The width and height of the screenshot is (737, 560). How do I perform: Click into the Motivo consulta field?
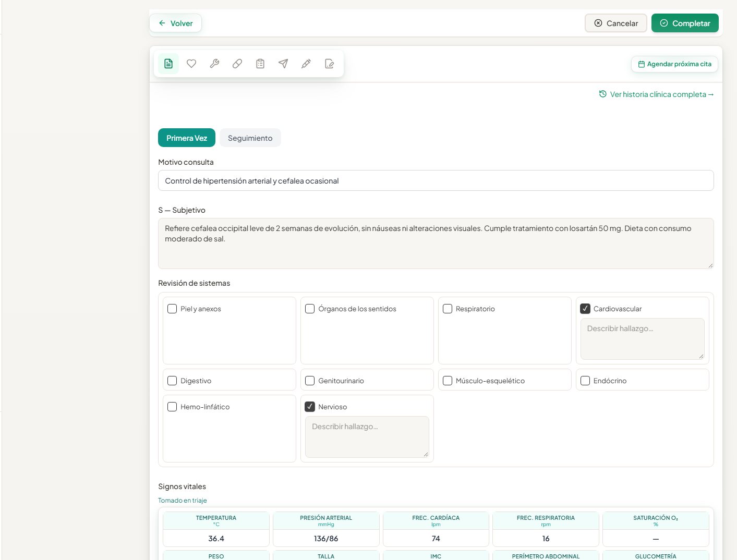[x=436, y=181]
